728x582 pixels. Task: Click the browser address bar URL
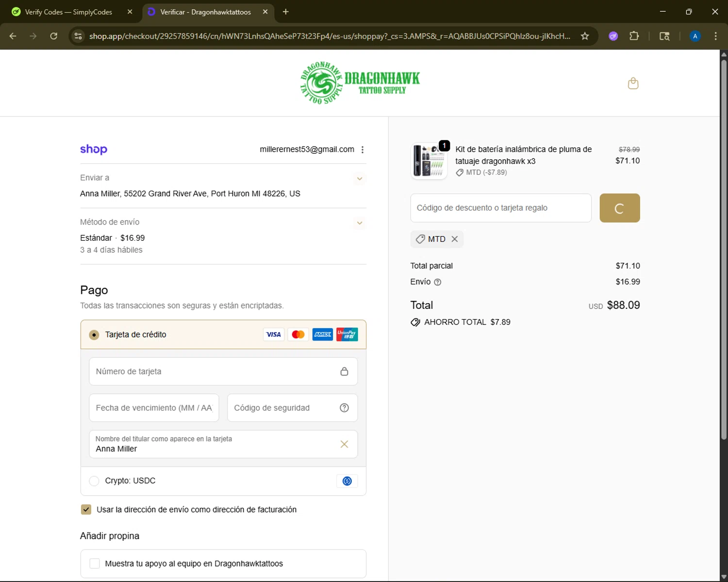pyautogui.click(x=330, y=36)
